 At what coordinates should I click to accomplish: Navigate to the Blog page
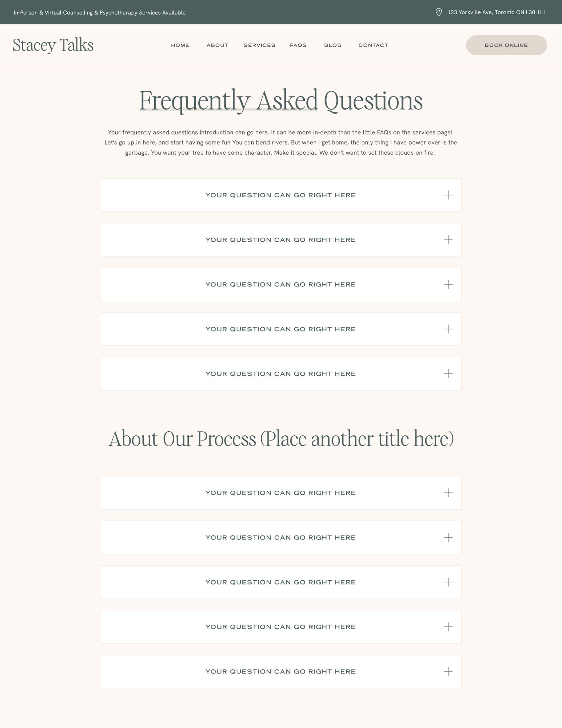tap(333, 45)
